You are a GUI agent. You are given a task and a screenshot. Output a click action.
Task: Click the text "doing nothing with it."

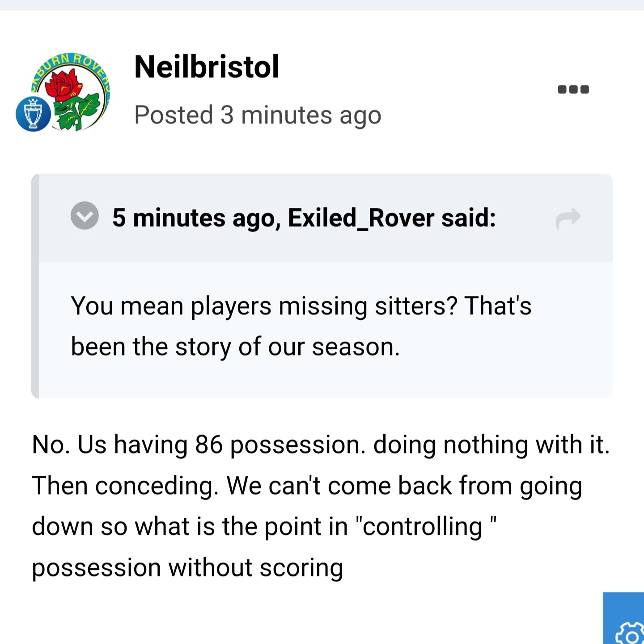(x=491, y=445)
